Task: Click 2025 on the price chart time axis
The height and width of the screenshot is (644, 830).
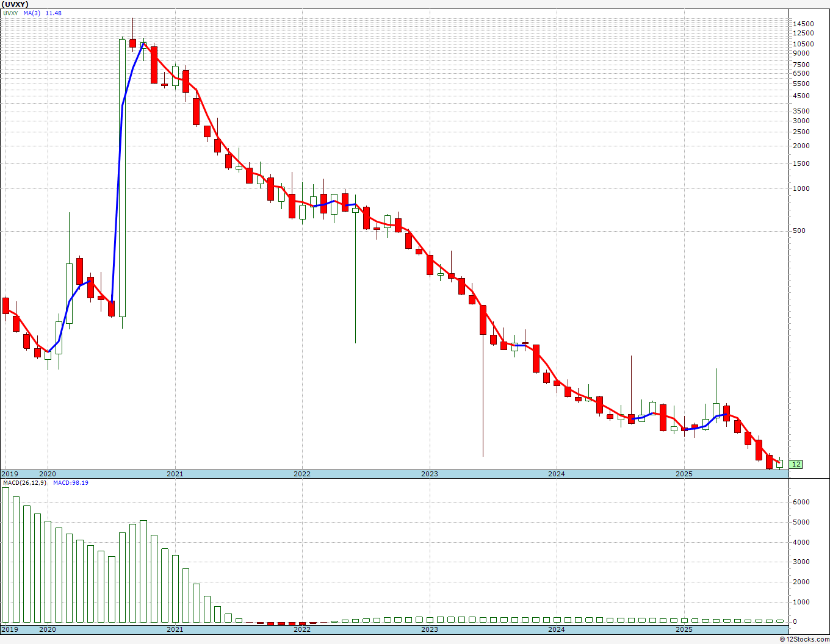Action: tap(684, 474)
